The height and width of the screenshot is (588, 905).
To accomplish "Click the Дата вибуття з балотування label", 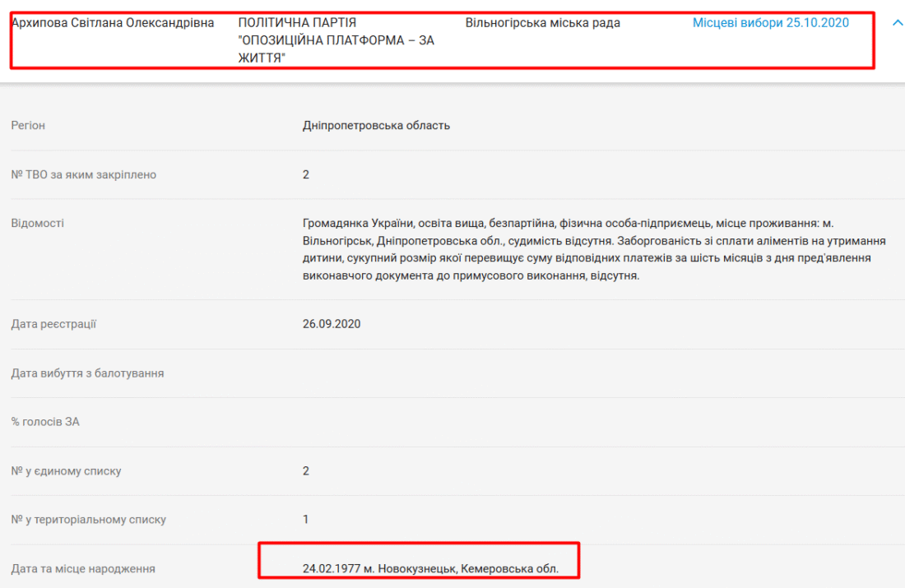I will tap(87, 373).
